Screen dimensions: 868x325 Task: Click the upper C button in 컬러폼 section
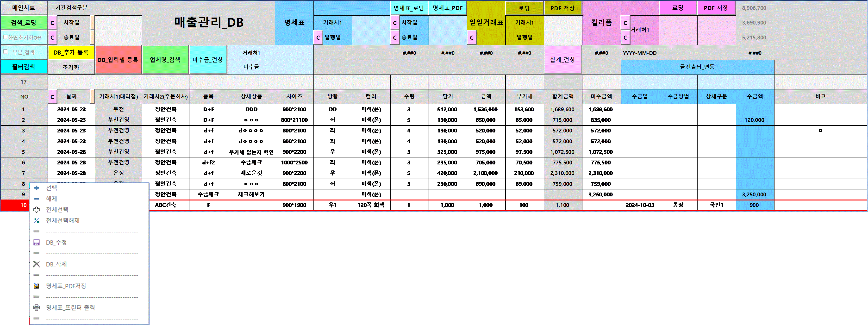[625, 23]
